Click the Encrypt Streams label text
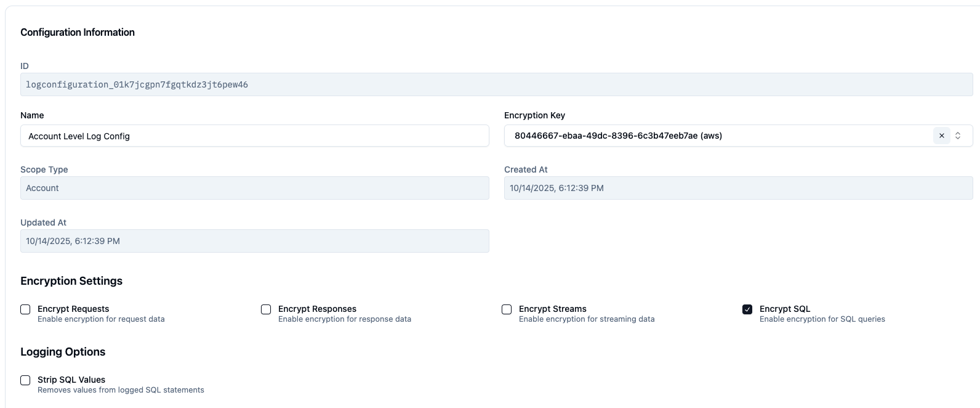Image resolution: width=980 pixels, height=408 pixels. [x=552, y=309]
